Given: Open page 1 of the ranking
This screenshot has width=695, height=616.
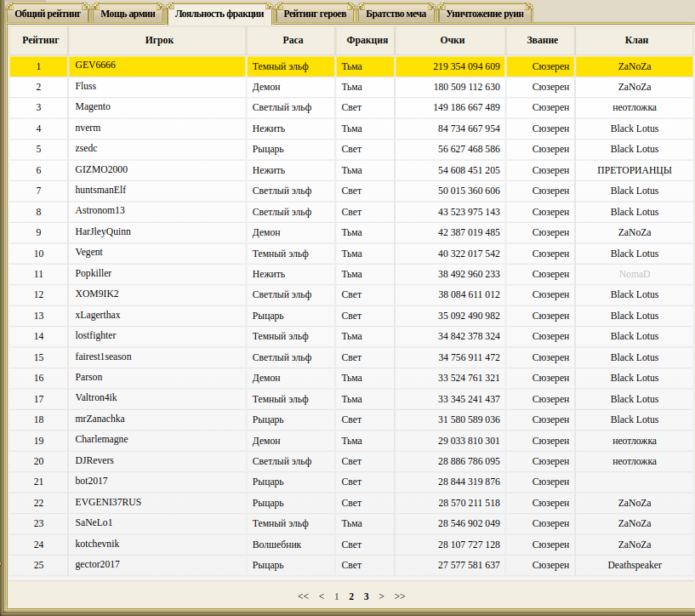Looking at the screenshot, I should (x=336, y=596).
